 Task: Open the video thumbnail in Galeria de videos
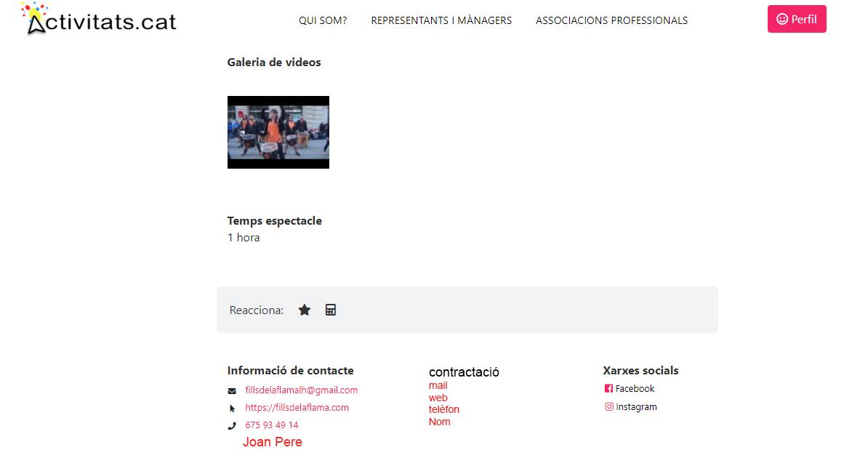(278, 132)
